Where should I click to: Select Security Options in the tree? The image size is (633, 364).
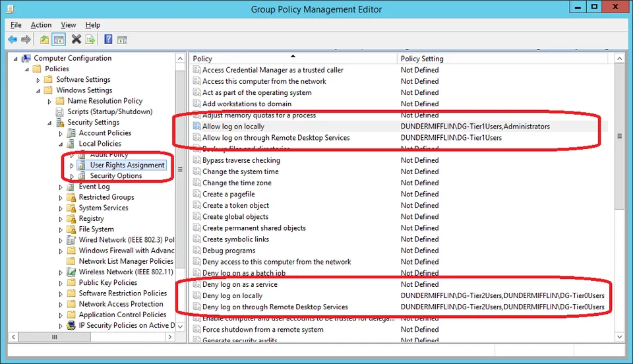(x=116, y=176)
